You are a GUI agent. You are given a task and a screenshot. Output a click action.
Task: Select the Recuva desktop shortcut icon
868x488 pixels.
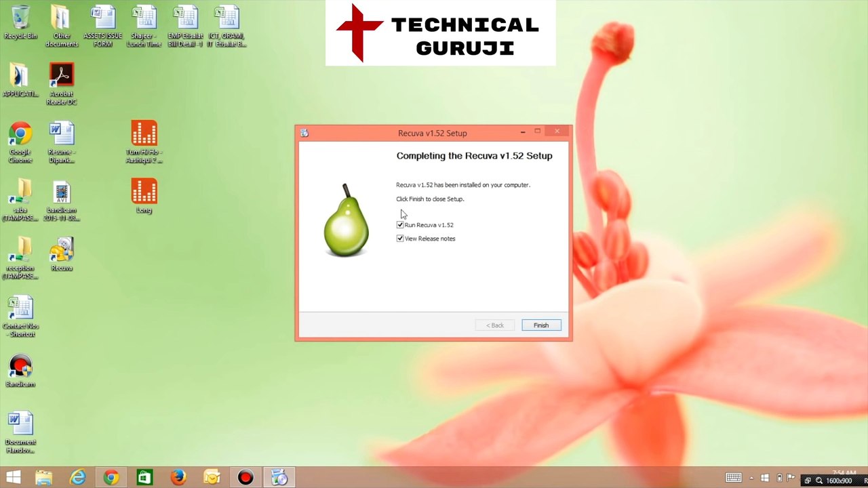62,254
